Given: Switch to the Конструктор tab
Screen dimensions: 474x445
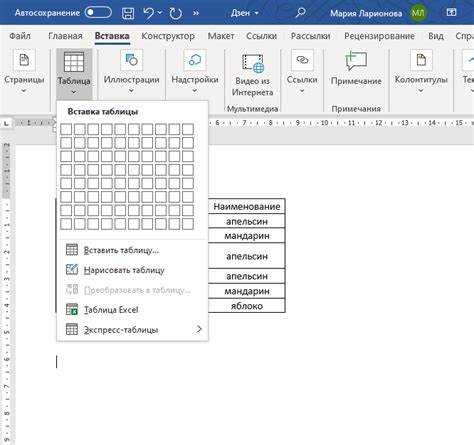Looking at the screenshot, I should coord(168,36).
